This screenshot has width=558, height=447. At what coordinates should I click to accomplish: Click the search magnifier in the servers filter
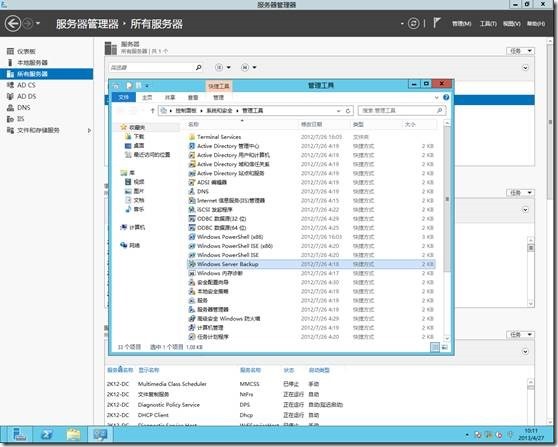(x=199, y=67)
